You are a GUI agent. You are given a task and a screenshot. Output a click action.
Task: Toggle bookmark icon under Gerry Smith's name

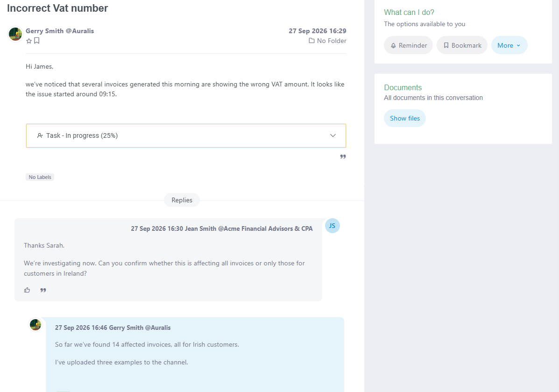(37, 41)
